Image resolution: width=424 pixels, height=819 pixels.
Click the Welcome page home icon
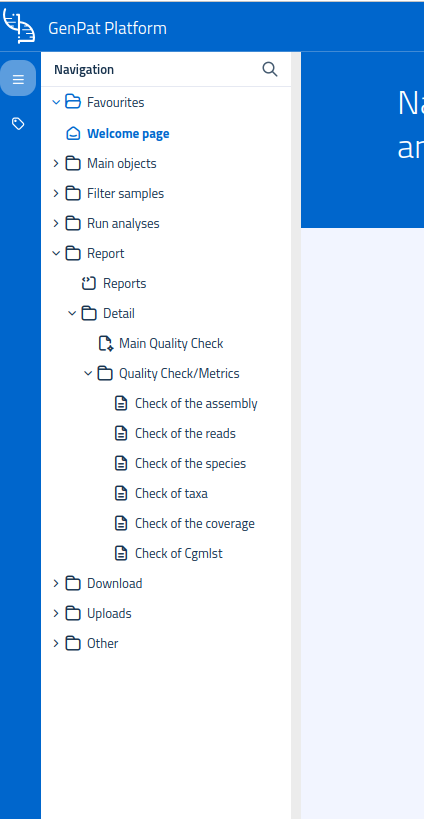[73, 134]
